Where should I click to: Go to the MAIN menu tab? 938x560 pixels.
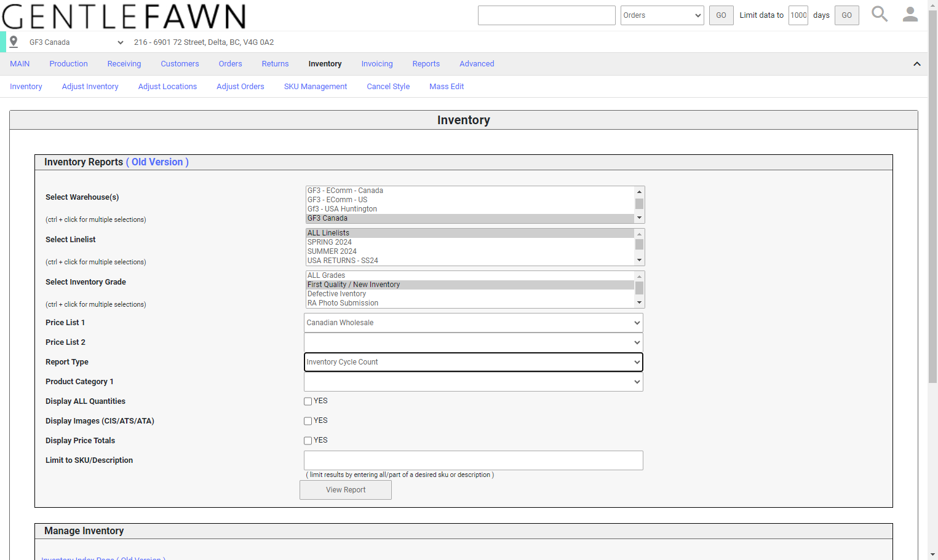(20, 64)
